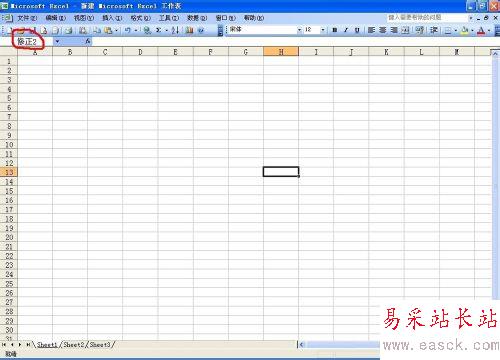Open the font name dropdown arrow

pyautogui.click(x=299, y=30)
